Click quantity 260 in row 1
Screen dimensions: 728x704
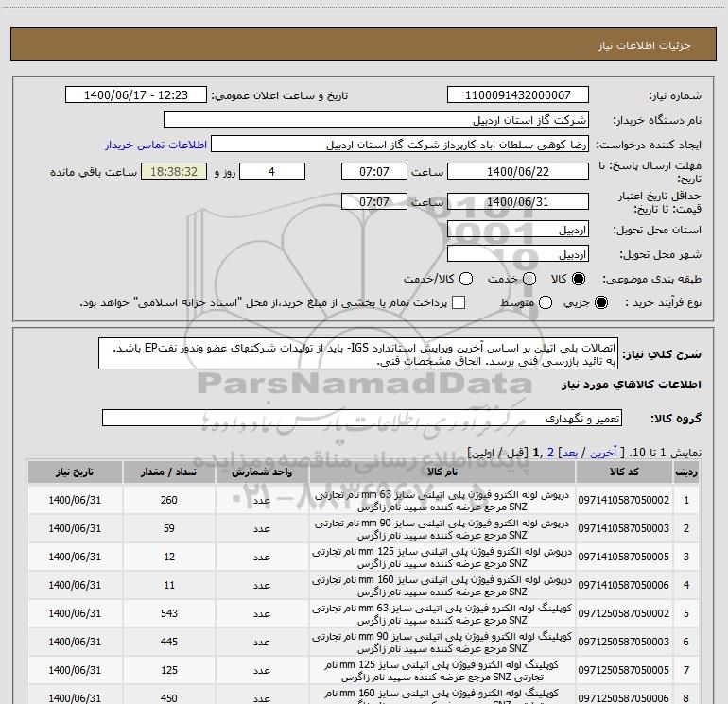pos(169,500)
